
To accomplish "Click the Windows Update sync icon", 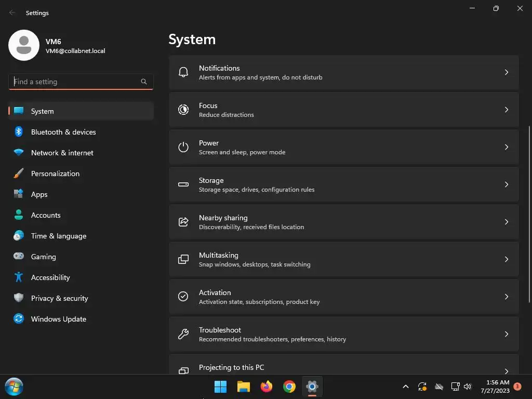I will click(19, 318).
